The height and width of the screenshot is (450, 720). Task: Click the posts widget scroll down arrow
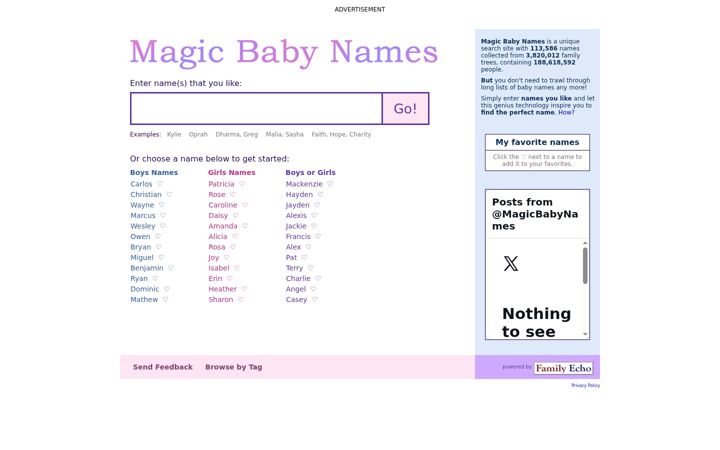[x=585, y=334]
